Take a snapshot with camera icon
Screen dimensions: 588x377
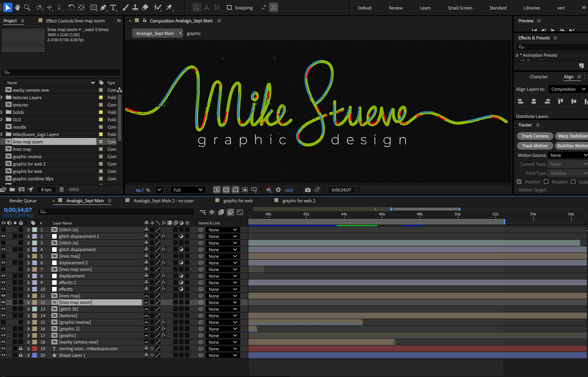(308, 190)
